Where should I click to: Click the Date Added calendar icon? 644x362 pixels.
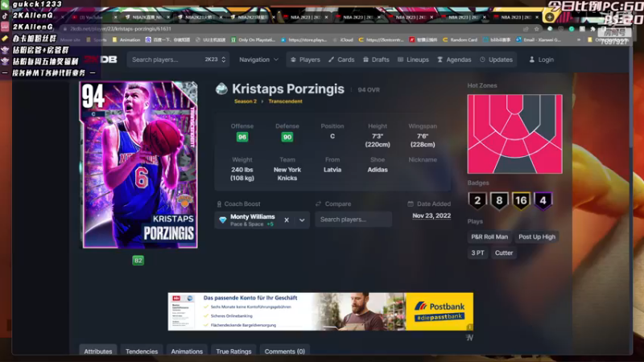click(x=411, y=204)
